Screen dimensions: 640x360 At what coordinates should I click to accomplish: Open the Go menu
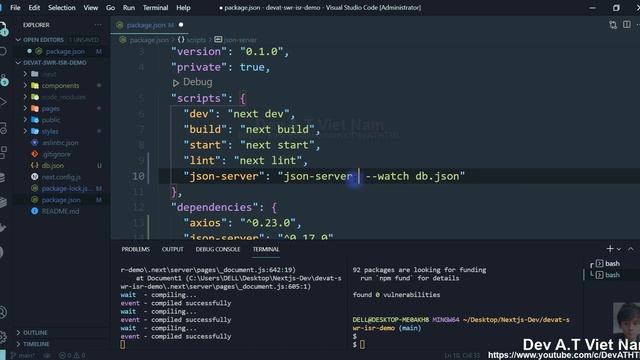click(x=110, y=7)
